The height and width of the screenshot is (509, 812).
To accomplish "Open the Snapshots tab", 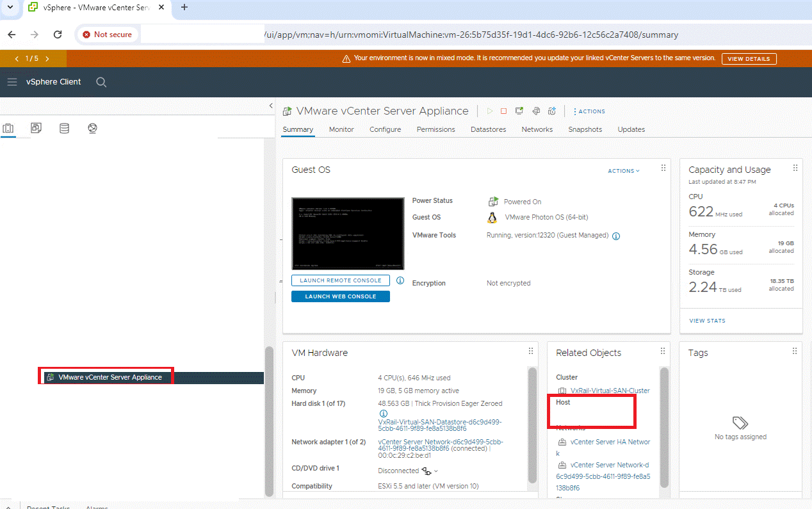I will (585, 129).
